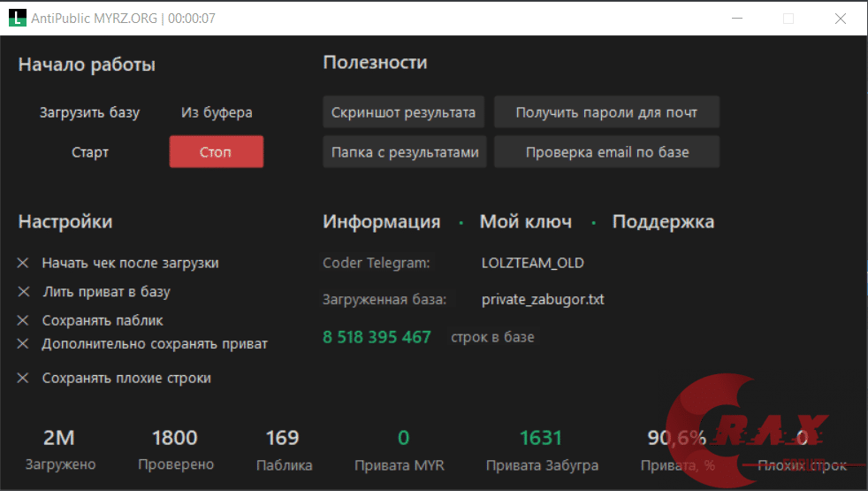
Task: Open the Поддержка tab
Action: click(x=663, y=222)
